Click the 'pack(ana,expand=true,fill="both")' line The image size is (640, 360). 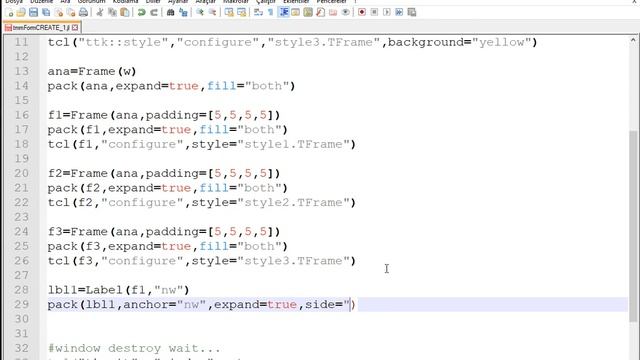[x=171, y=86]
